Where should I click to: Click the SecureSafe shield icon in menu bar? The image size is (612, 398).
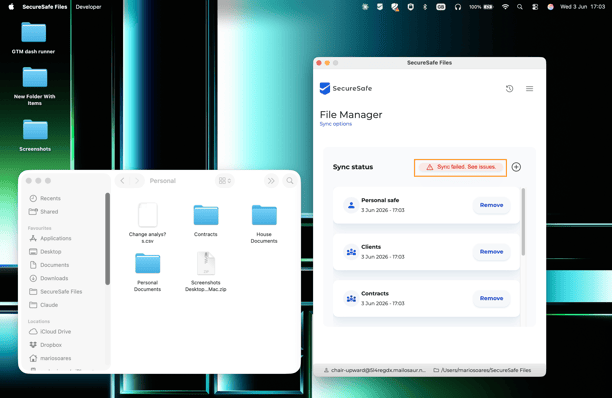point(379,7)
